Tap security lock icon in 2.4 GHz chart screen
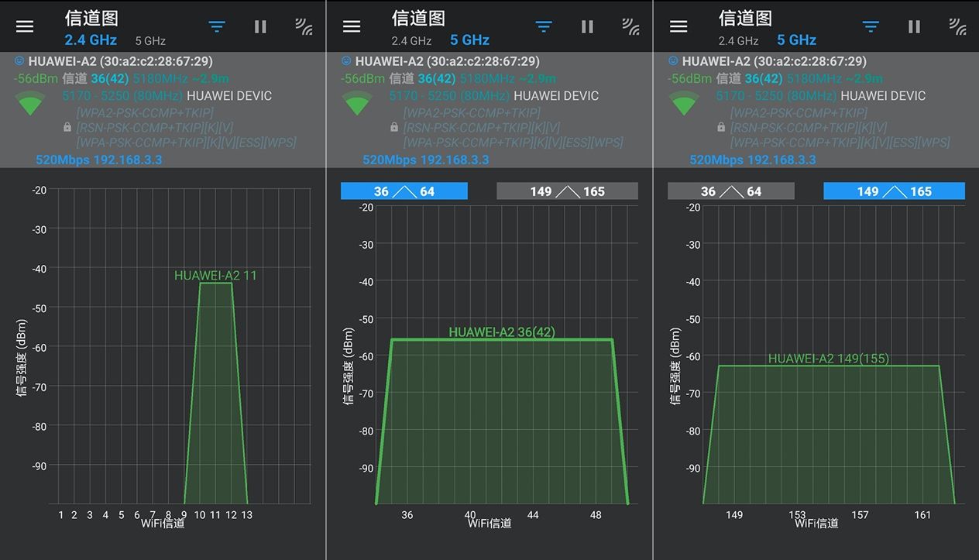 pyautogui.click(x=67, y=127)
